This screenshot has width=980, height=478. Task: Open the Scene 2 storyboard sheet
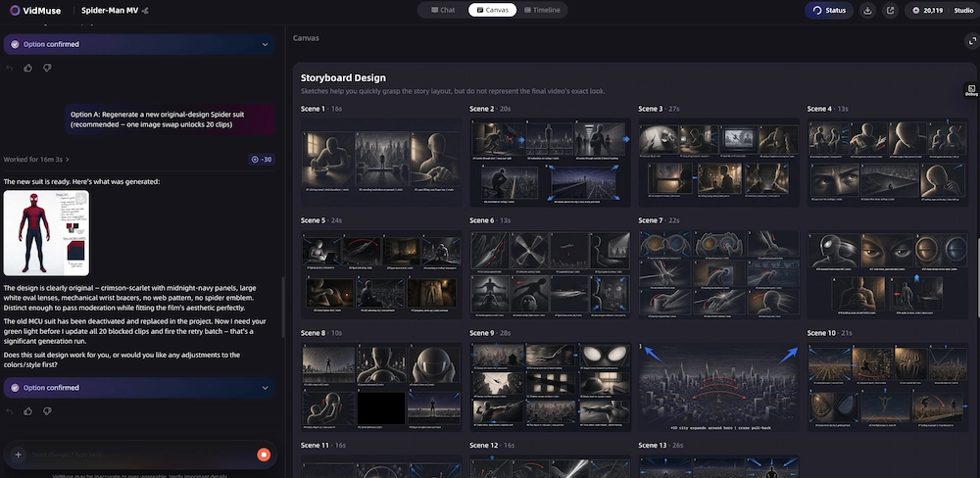coord(550,163)
